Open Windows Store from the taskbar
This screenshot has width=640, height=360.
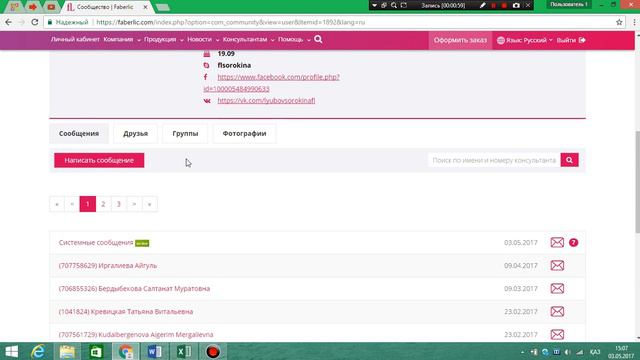coord(96,351)
